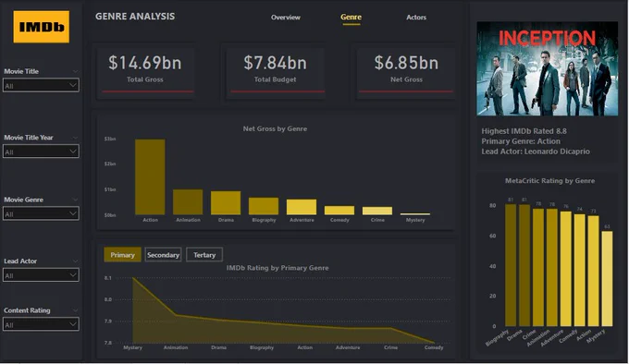Open the Content Rating dropdown
This screenshot has height=364, width=629.
(x=41, y=324)
